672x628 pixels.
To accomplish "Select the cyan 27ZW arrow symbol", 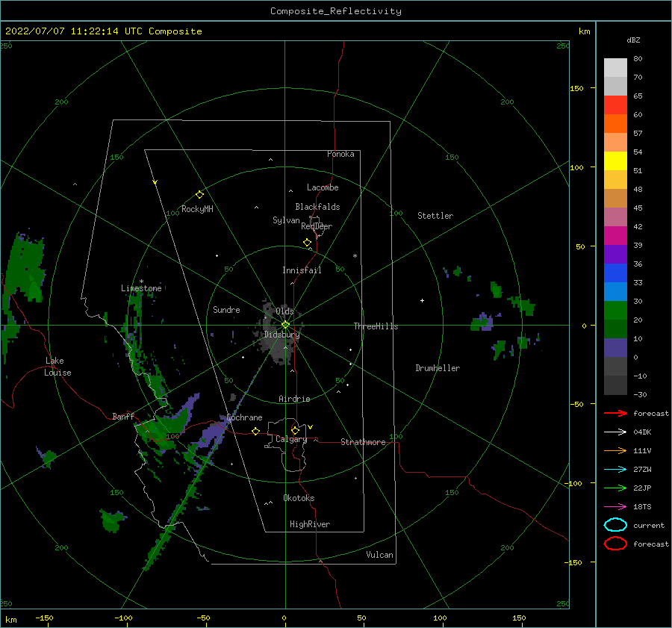I will coord(615,470).
